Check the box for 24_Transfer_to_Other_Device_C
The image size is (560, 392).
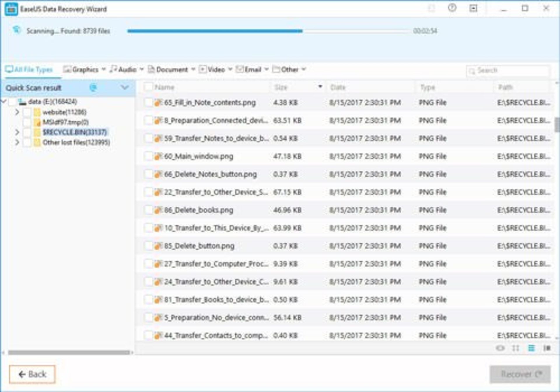148,282
